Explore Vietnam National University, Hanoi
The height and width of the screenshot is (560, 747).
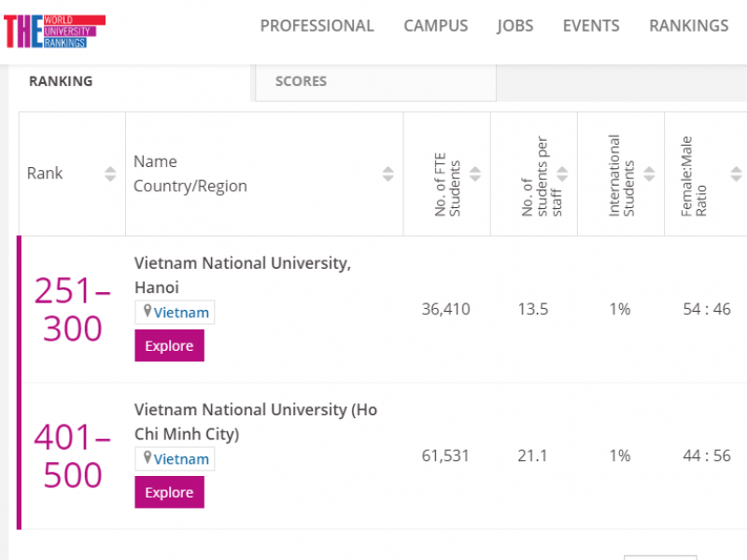169,345
